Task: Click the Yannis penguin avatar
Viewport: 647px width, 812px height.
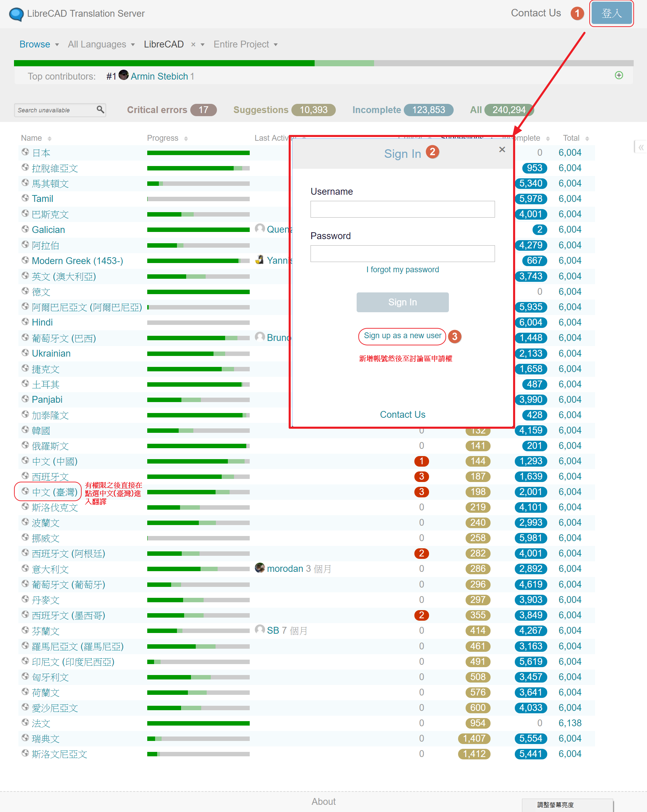Action: pyautogui.click(x=260, y=260)
